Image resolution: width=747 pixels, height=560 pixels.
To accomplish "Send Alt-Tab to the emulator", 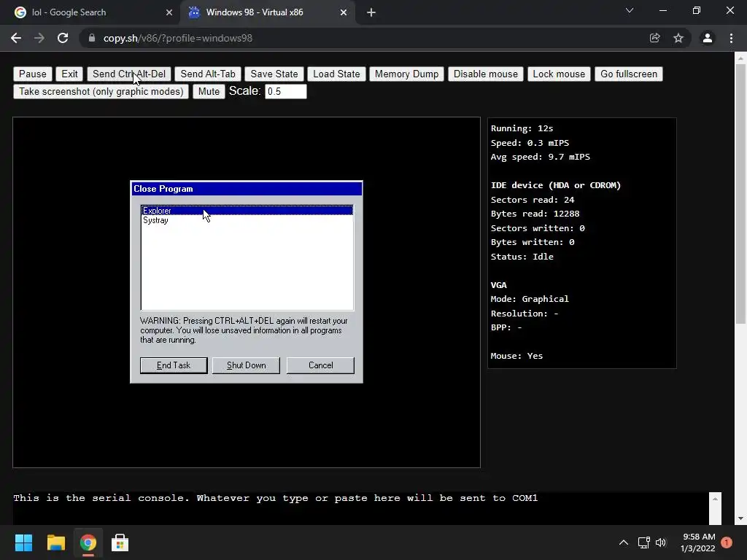I will click(208, 74).
